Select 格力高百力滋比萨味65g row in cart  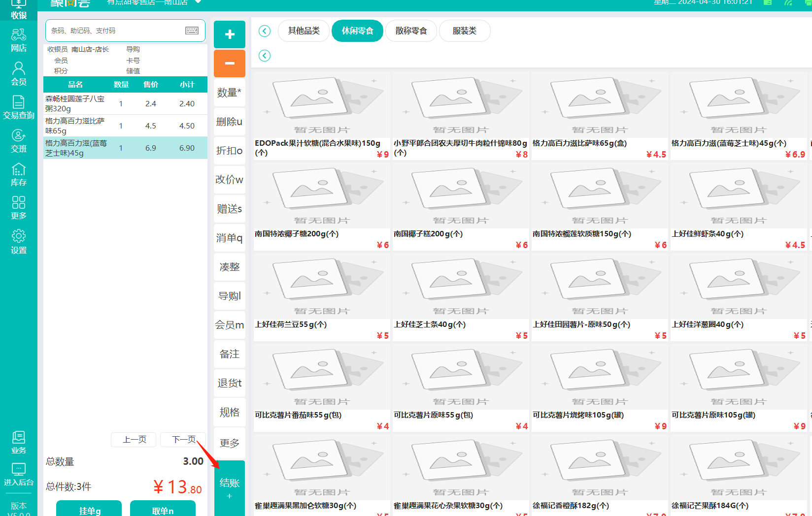tap(125, 126)
